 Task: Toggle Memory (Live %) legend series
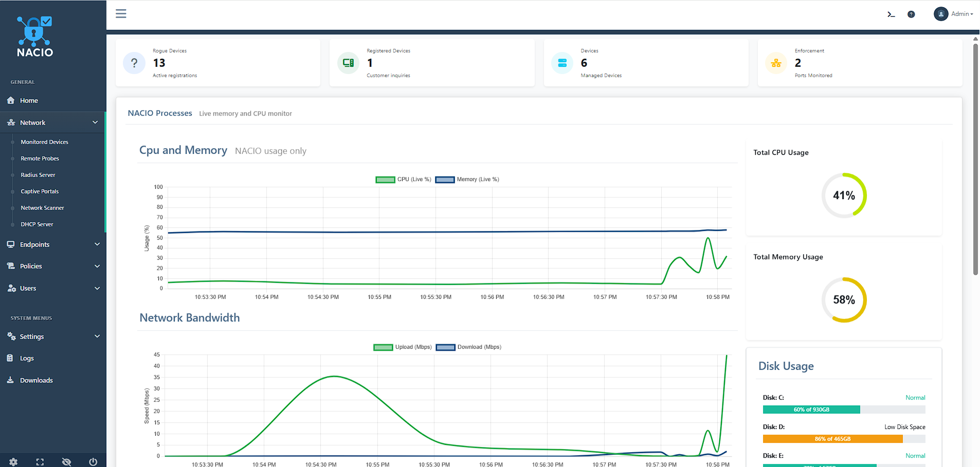click(467, 179)
